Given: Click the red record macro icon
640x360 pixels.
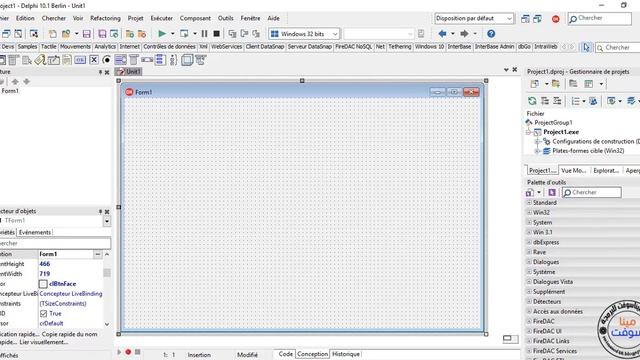Looking at the screenshot, I should pyautogui.click(x=128, y=351).
